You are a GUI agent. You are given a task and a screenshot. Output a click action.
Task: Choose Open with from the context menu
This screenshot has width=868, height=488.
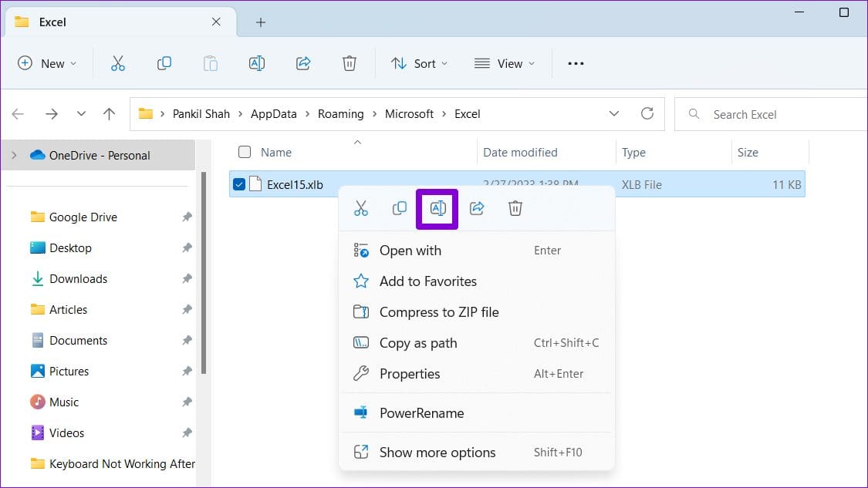410,250
